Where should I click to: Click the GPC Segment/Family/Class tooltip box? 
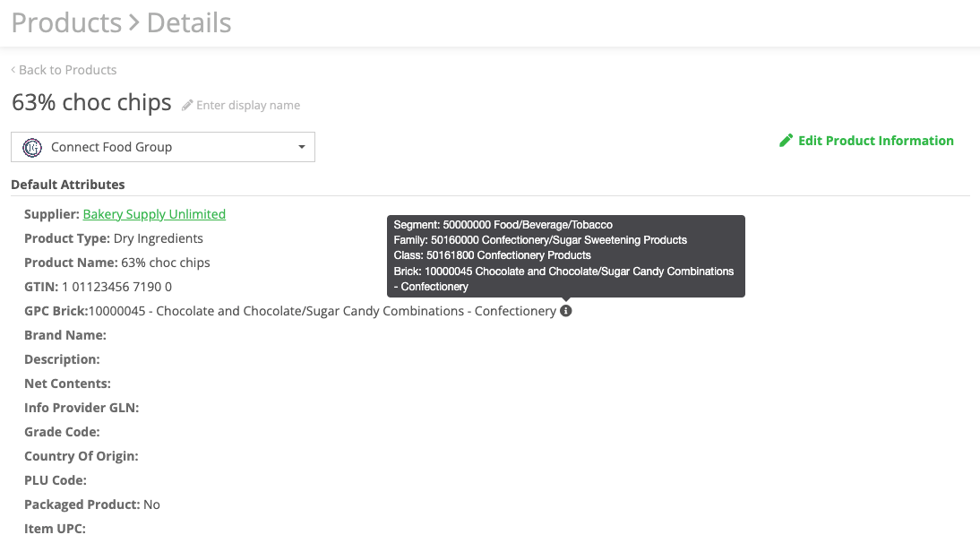coord(565,255)
